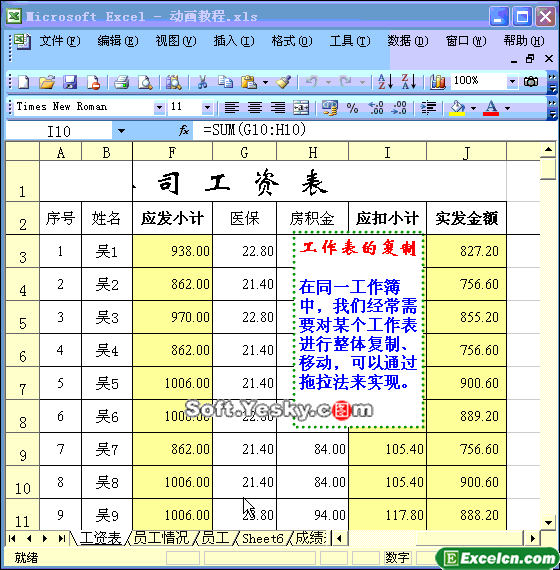The image size is (560, 570).
Task: Open the 编辑 menu
Action: [x=117, y=41]
